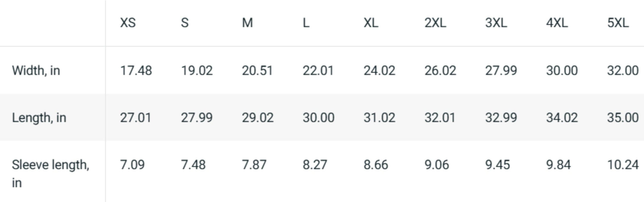Select the 5XL size column header
644x202 pixels.
tap(618, 23)
